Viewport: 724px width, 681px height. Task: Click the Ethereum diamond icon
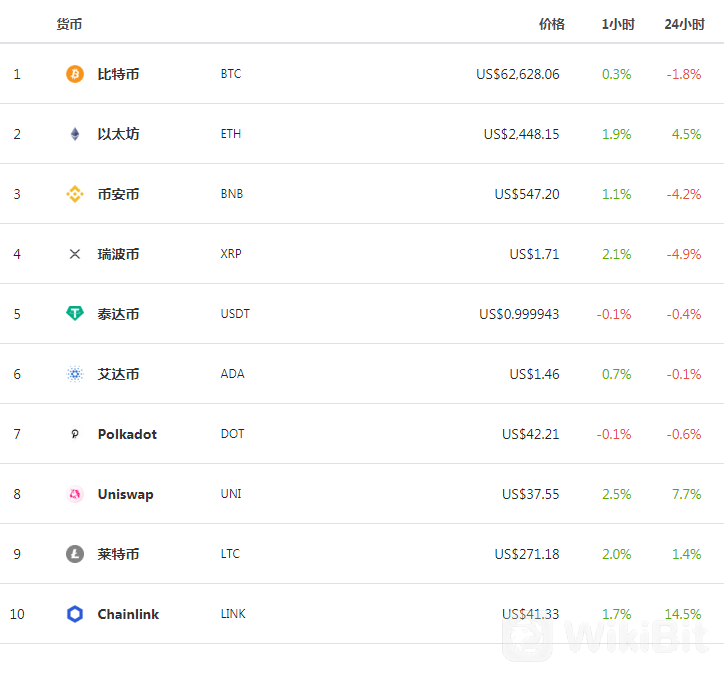(x=75, y=134)
